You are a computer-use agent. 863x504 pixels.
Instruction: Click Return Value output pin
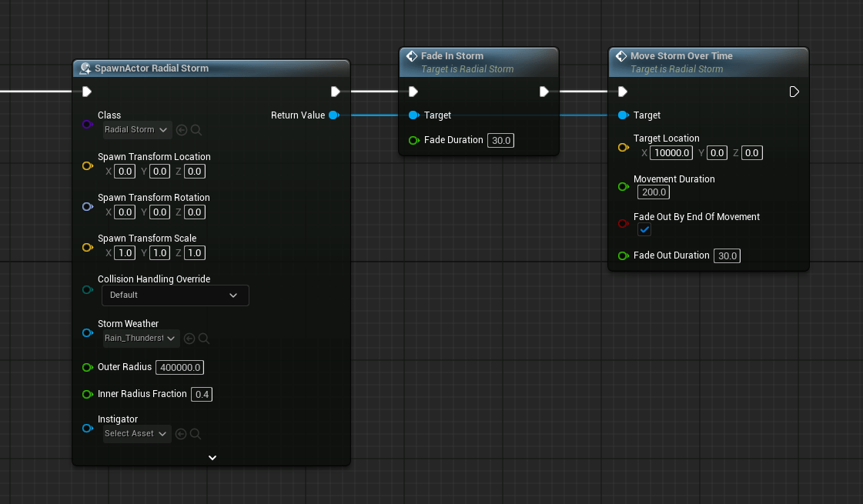click(333, 115)
